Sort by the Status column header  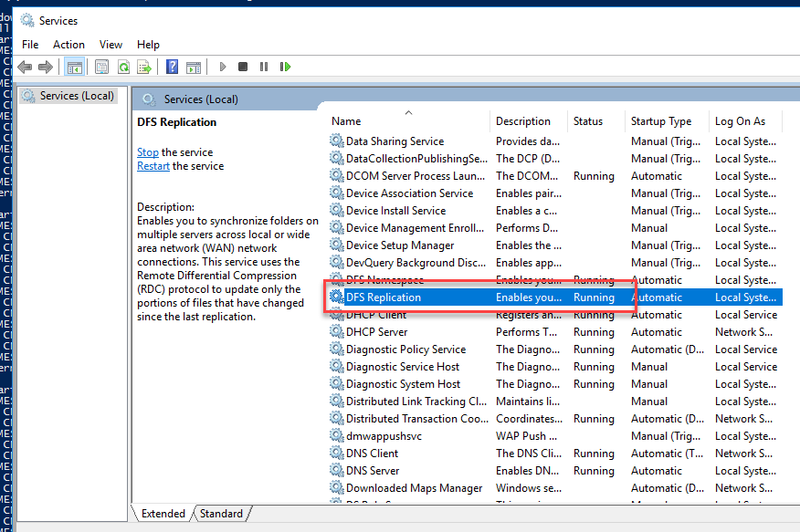(588, 120)
